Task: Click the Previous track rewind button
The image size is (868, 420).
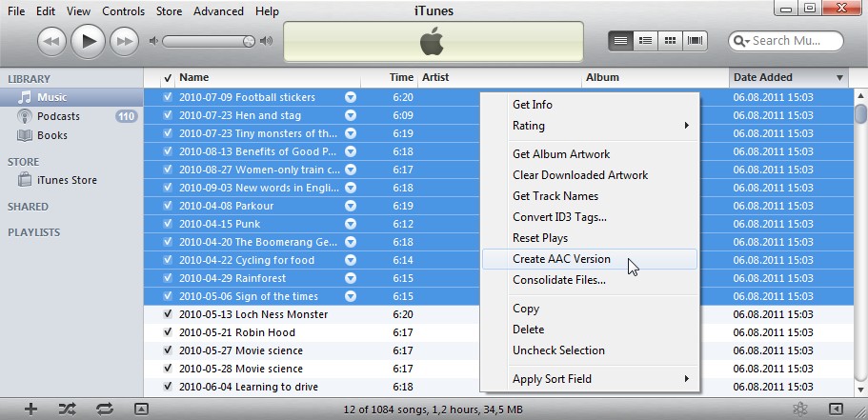Action: (x=51, y=42)
